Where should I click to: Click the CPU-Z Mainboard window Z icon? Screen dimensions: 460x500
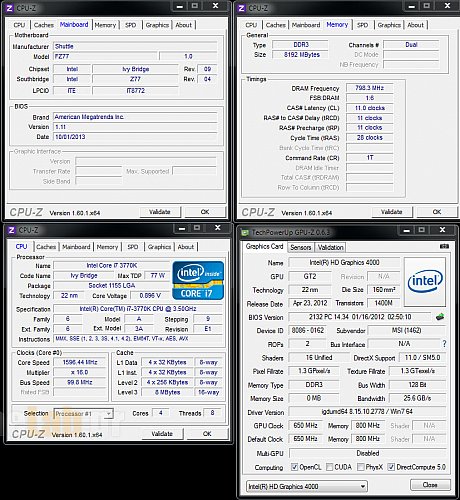(9, 8)
